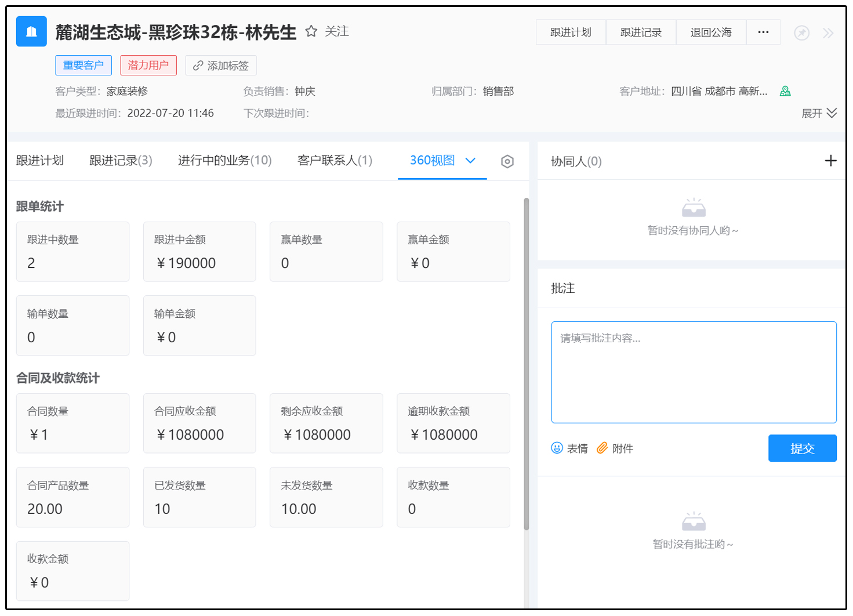
Task: Add a collaborator with the plus icon
Action: point(832,161)
